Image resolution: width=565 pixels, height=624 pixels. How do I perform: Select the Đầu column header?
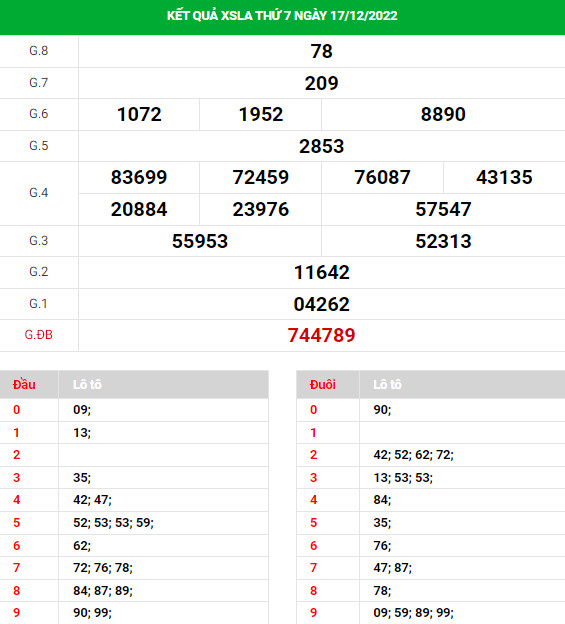(24, 384)
